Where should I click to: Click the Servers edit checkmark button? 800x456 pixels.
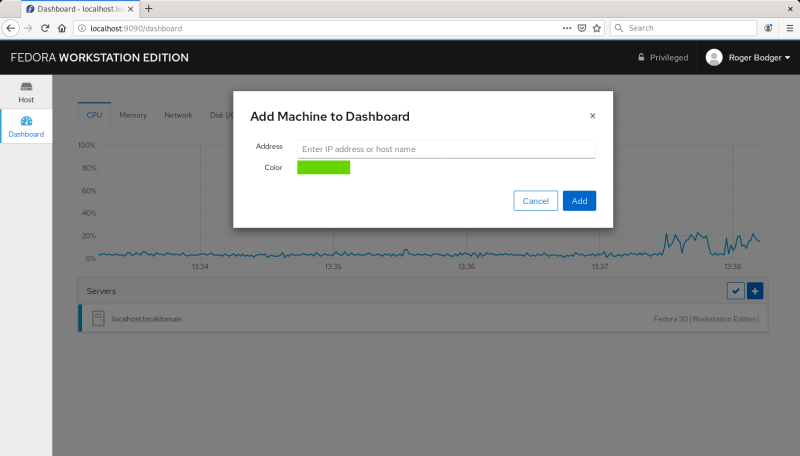735,291
